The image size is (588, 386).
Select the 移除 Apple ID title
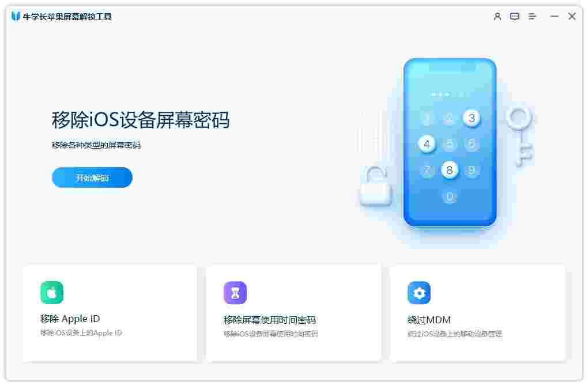70,319
